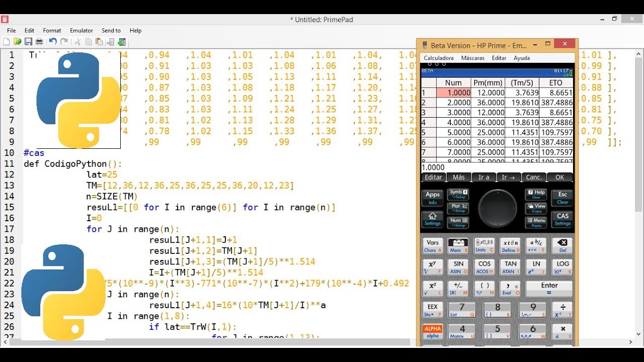The image size is (644, 362).
Task: Click the Canc. soft key
Action: coord(534,177)
